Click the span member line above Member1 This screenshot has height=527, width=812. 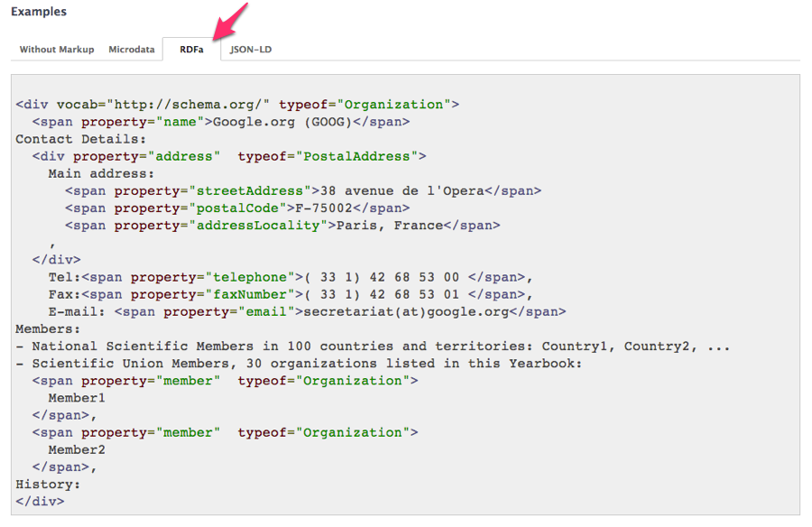225,381
